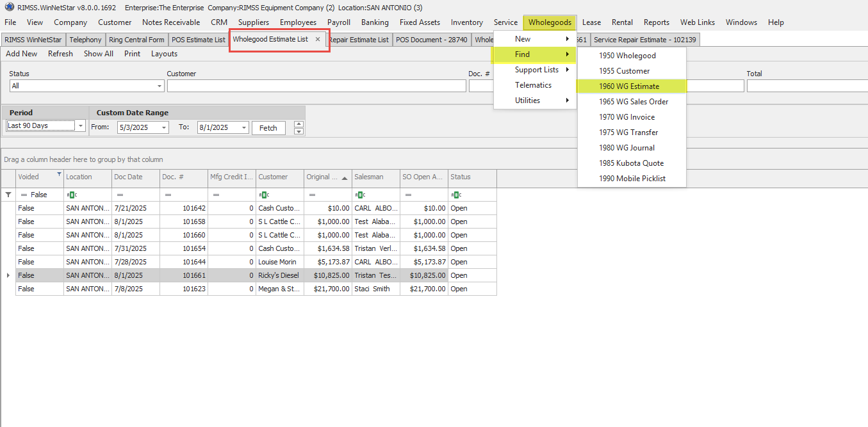Select the Staci Smith salesman cell
Image resolution: width=868 pixels, height=427 pixels.
click(x=376, y=289)
